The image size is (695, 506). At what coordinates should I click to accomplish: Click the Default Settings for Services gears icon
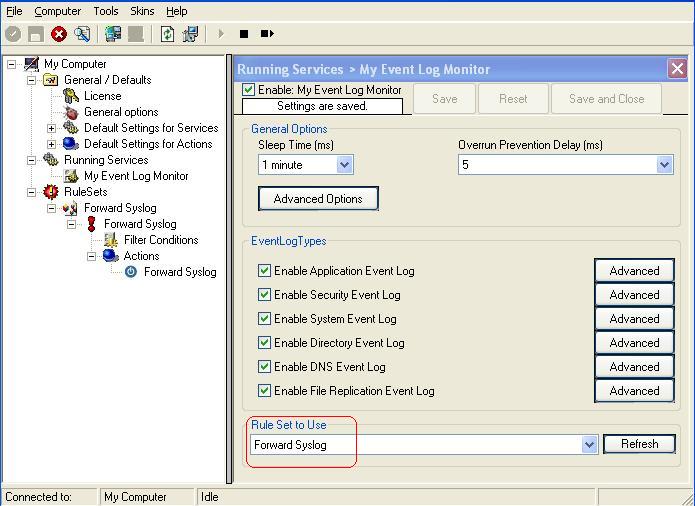tap(70, 128)
